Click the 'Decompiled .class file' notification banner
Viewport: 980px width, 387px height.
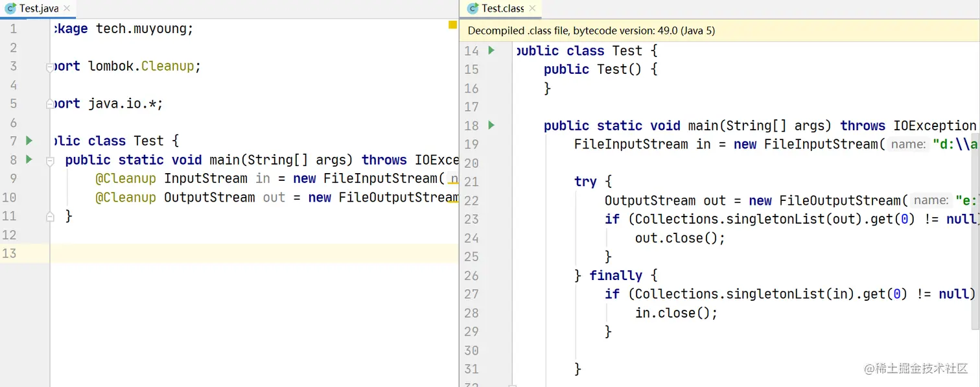[719, 30]
